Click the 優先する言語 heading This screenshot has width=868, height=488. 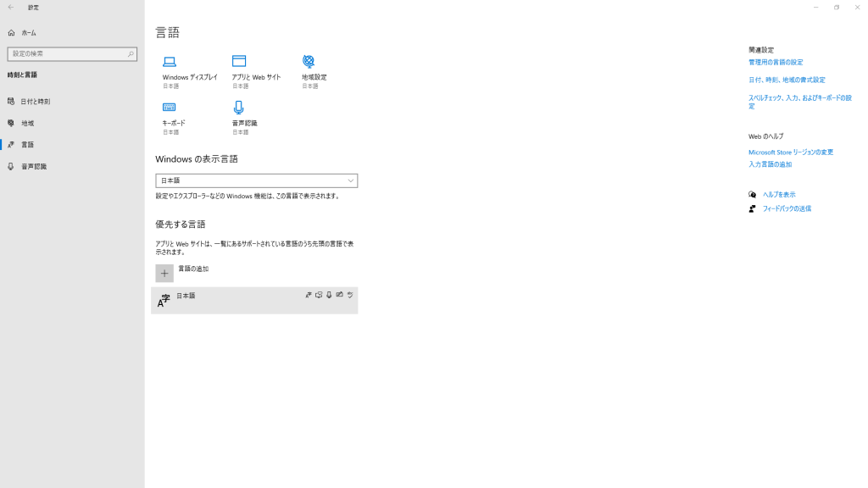tap(181, 224)
